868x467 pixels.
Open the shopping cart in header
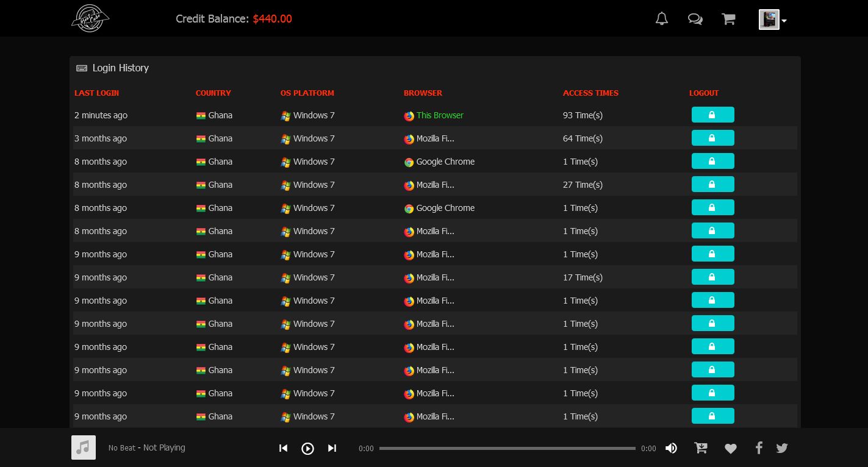coord(728,19)
